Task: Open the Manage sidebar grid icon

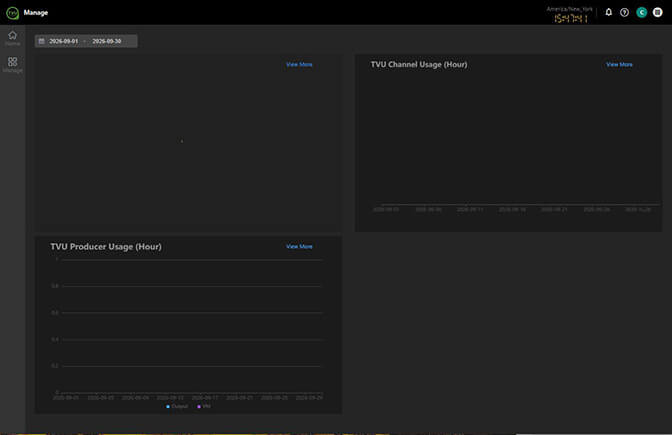Action: [12, 62]
